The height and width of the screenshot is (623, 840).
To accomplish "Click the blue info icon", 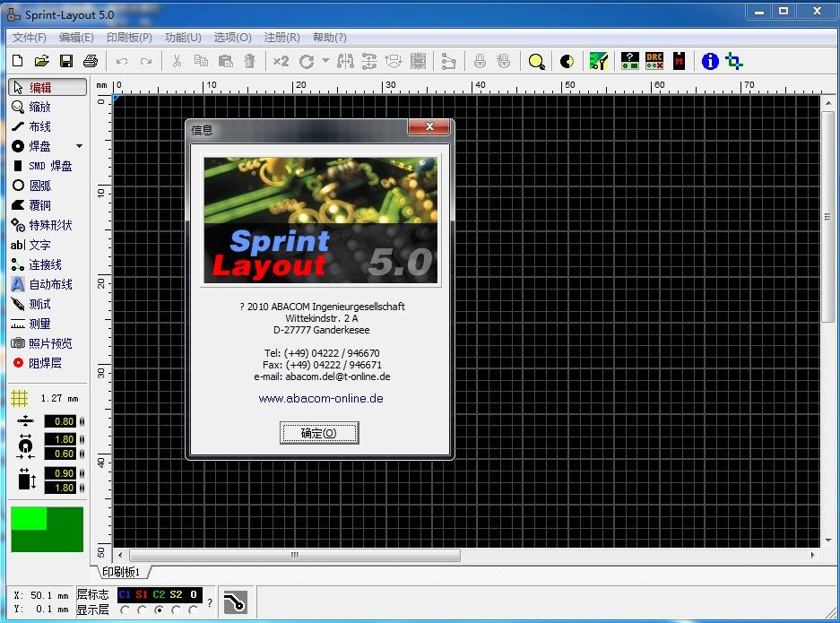I will tap(710, 61).
